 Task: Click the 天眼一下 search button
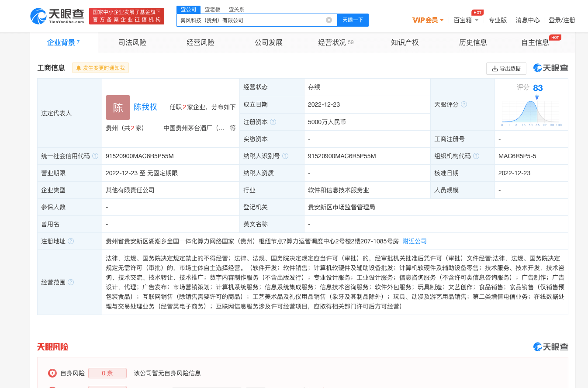(x=353, y=20)
